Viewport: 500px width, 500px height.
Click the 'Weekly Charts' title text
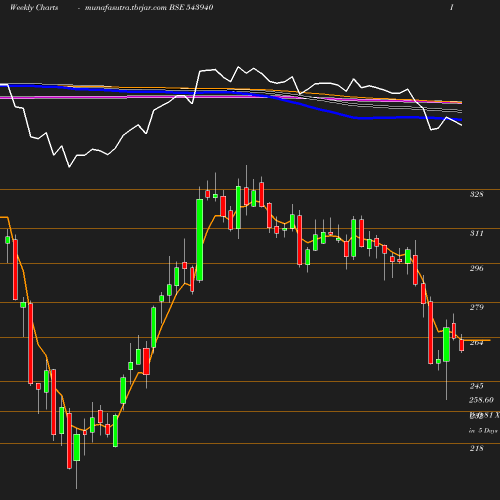tap(34, 8)
